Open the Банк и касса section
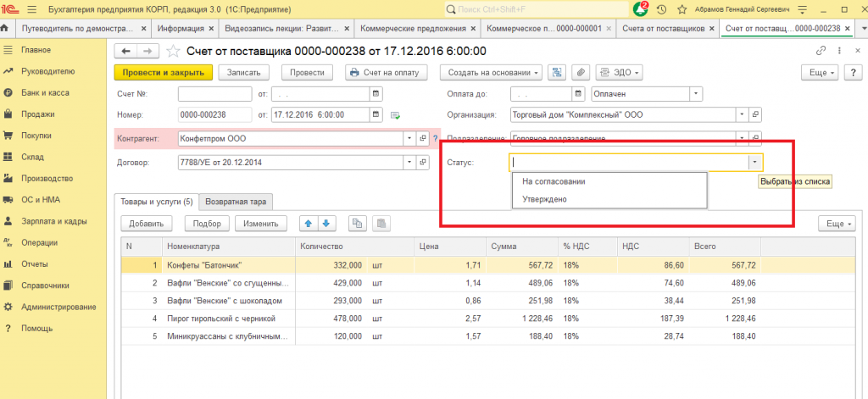868x399 pixels. tap(45, 93)
